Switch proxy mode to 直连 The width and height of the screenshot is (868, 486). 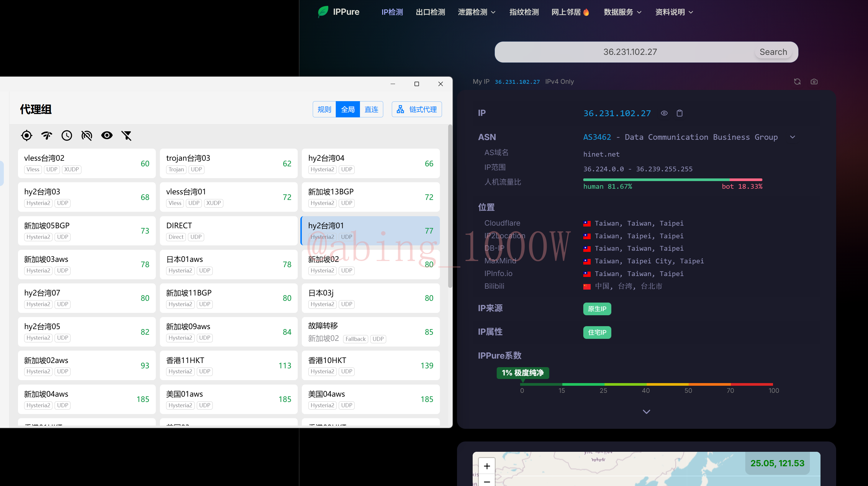[x=371, y=109]
